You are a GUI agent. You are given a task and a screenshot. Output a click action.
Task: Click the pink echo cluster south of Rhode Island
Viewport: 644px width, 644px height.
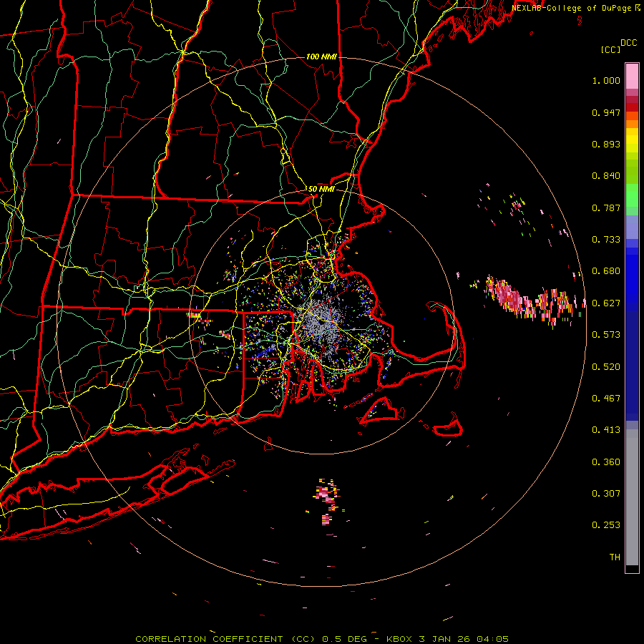(326, 500)
